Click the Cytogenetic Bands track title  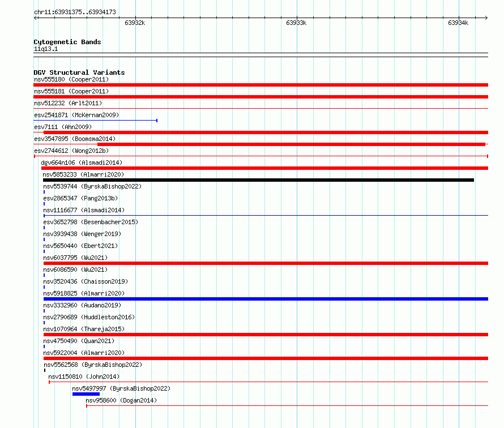(67, 42)
